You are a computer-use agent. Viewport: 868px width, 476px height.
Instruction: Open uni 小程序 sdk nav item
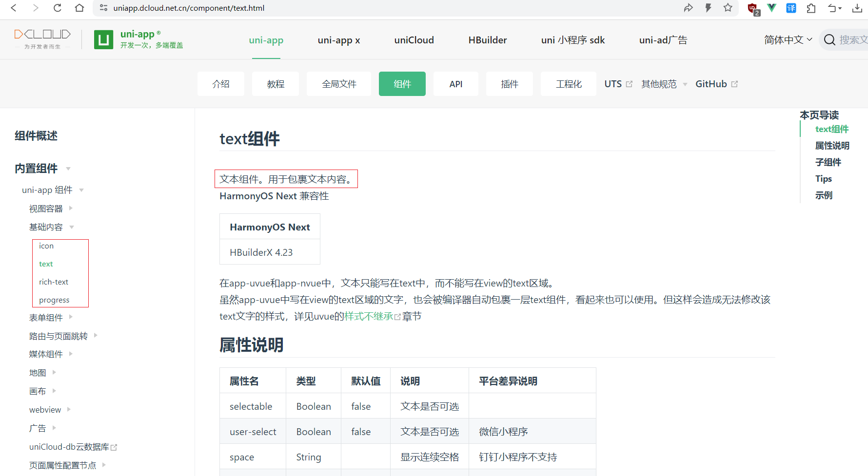point(573,40)
